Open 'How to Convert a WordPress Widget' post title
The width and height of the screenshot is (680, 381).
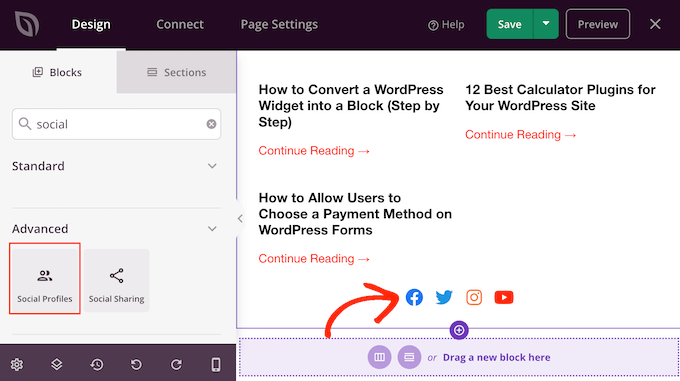pyautogui.click(x=351, y=106)
